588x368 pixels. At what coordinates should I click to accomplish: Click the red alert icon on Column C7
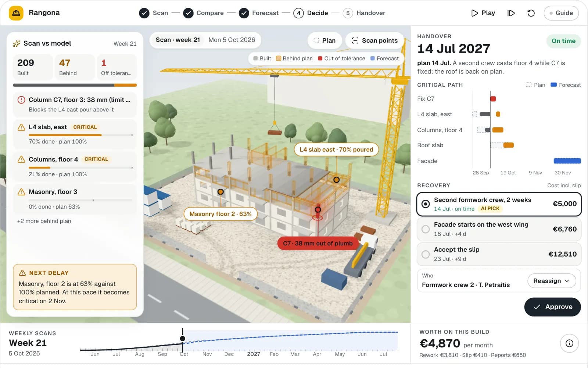21,100
